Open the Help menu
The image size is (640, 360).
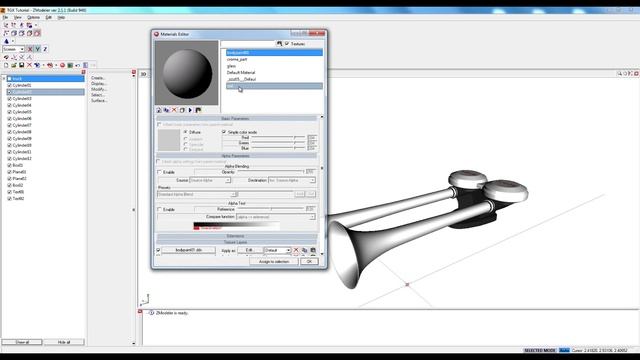click(x=61, y=18)
